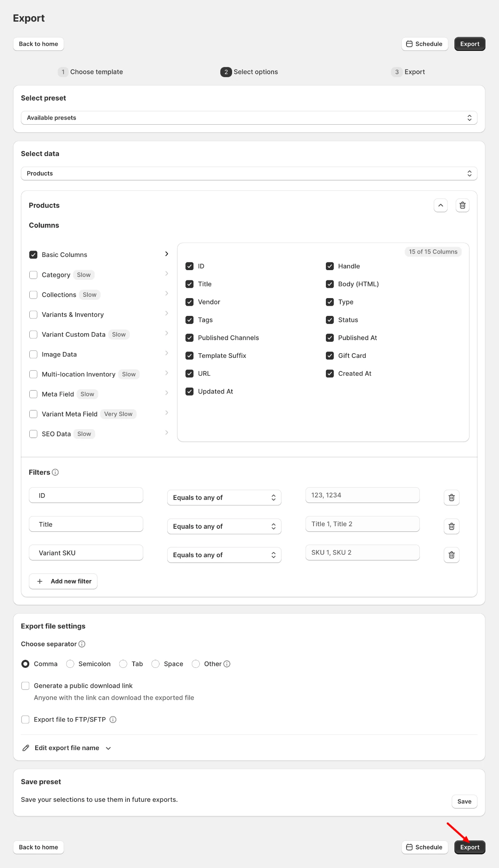This screenshot has height=868, width=499.
Task: Select the Tab separator option
Action: click(123, 664)
